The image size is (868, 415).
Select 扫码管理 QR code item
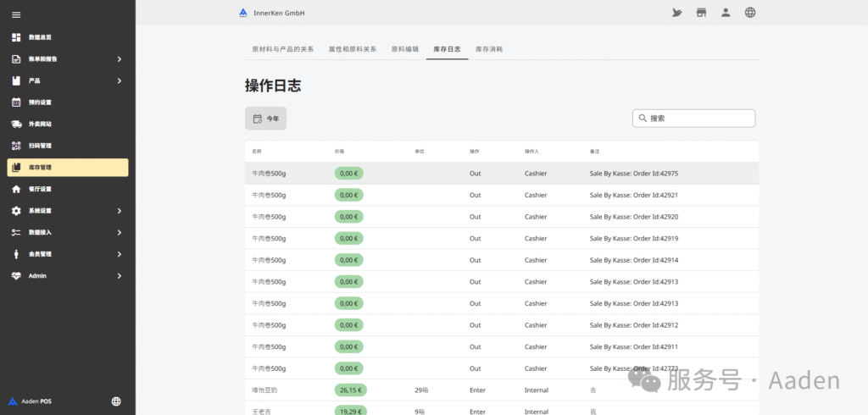click(x=40, y=146)
